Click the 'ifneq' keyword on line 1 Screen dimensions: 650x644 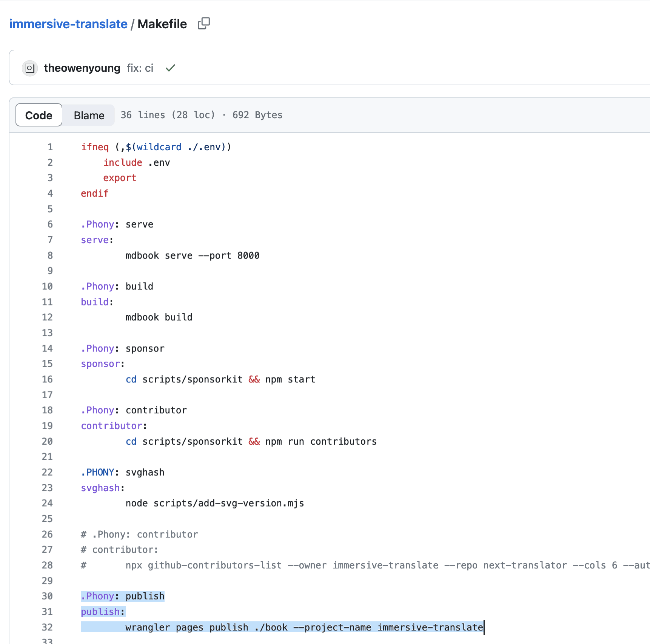click(95, 147)
